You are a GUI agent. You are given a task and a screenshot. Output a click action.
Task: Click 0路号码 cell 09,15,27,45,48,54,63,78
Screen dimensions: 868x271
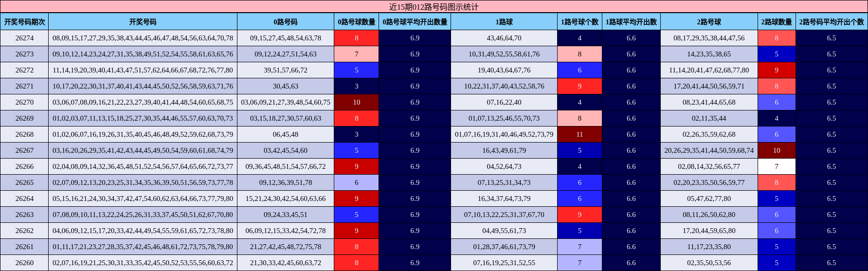click(x=286, y=38)
